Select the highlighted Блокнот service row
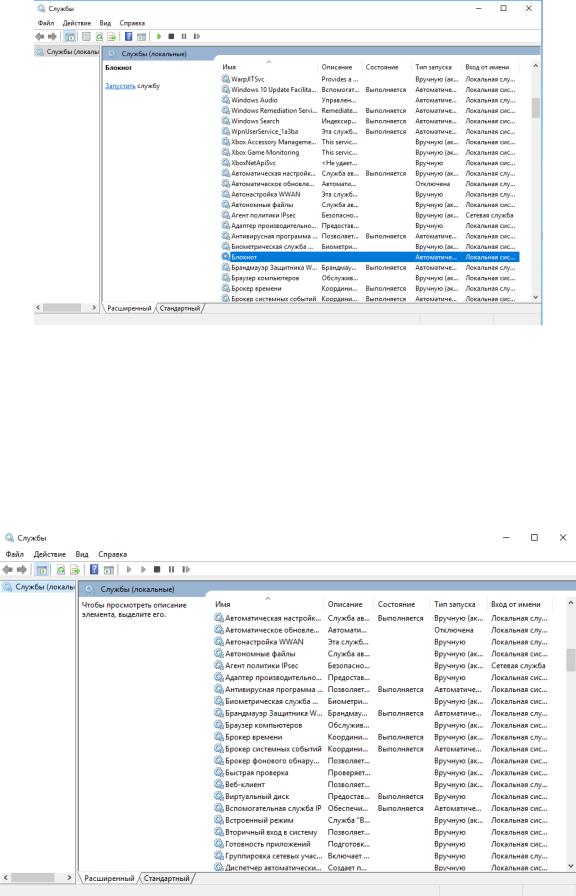 coord(370,257)
